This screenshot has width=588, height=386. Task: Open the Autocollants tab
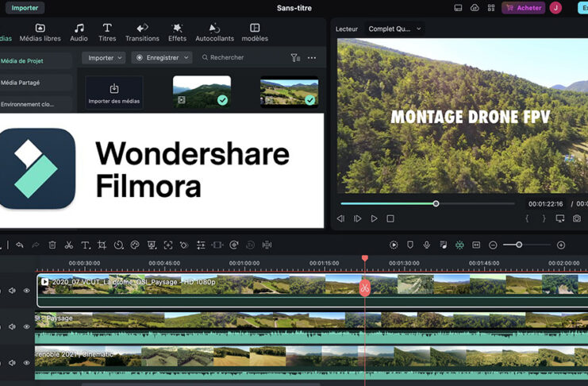tap(214, 33)
